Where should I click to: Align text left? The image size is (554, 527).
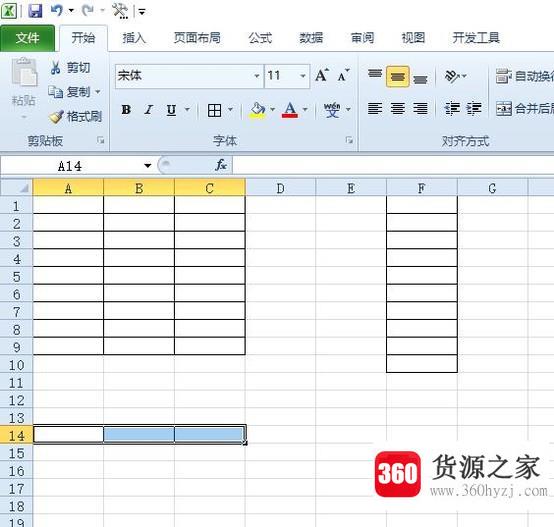pos(375,109)
